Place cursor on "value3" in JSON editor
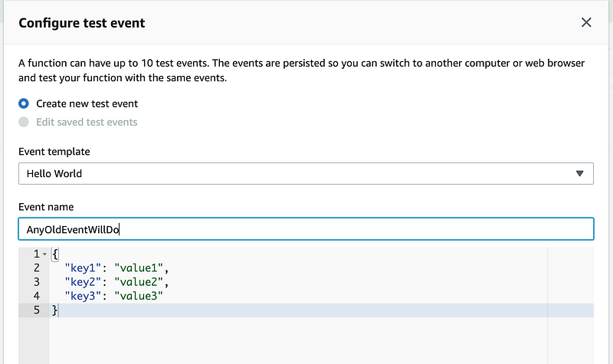The height and width of the screenshot is (364, 613). 139,296
